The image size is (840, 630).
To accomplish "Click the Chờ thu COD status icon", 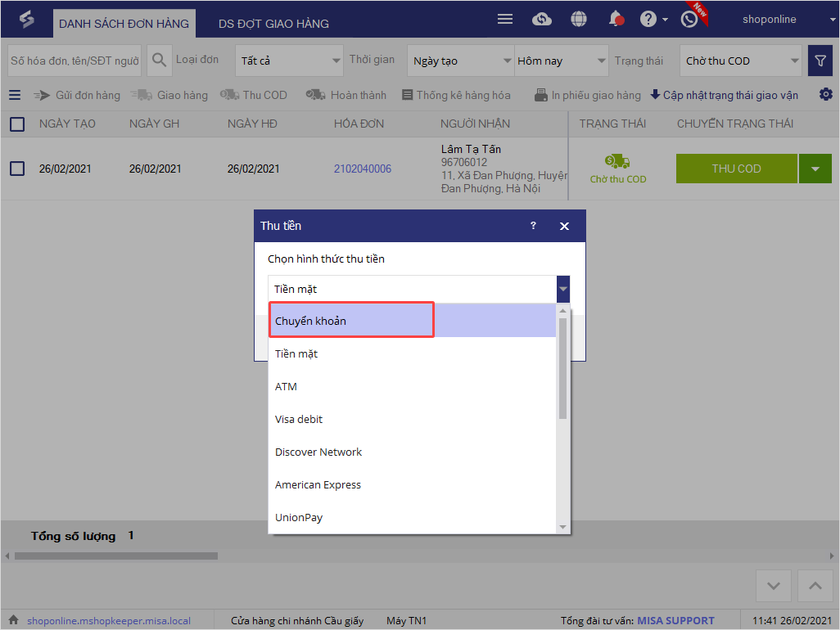I will [617, 161].
